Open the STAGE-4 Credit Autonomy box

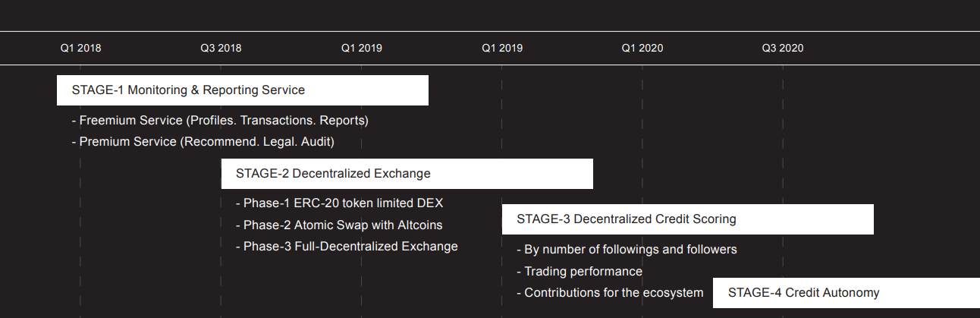(x=847, y=293)
